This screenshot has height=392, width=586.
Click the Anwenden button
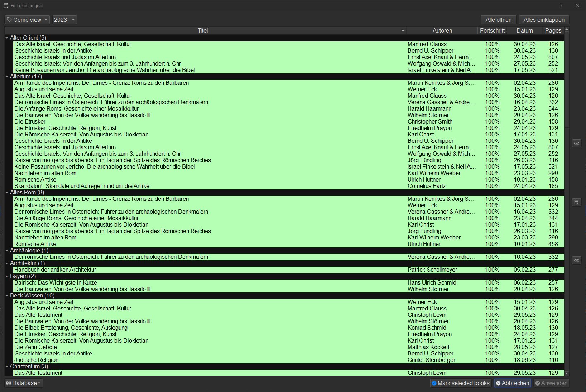(x=551, y=383)
